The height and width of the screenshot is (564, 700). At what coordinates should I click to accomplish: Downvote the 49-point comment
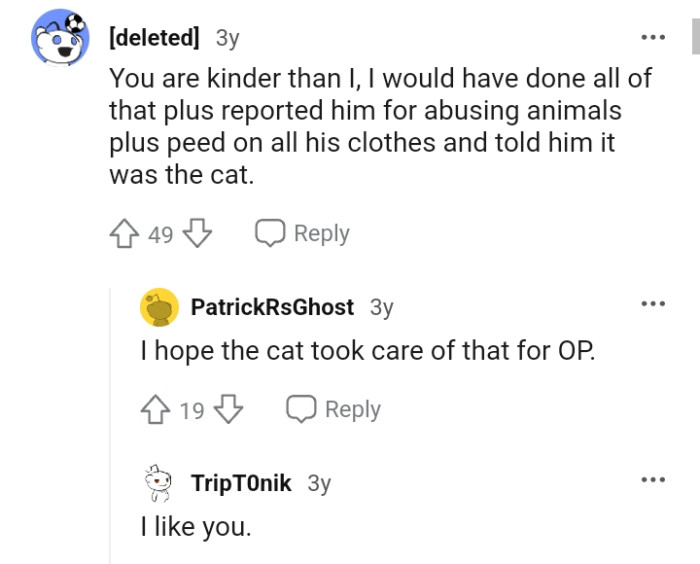[x=199, y=234]
